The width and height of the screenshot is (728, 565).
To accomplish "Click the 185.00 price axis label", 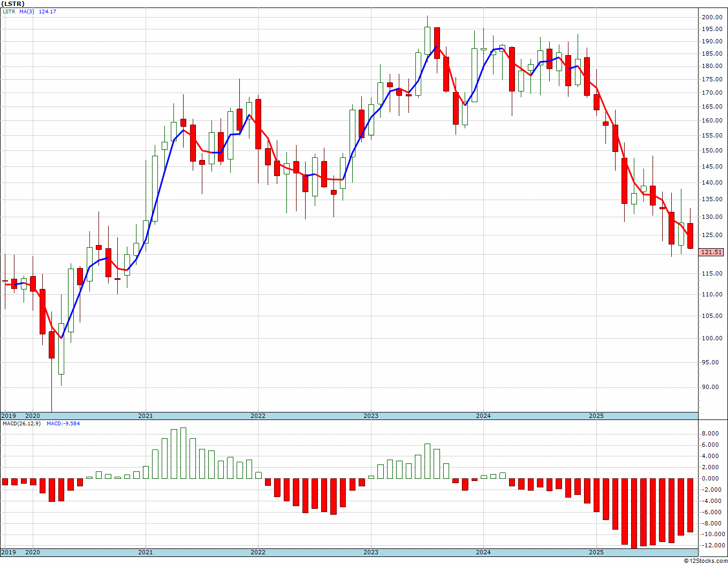I will [712, 54].
